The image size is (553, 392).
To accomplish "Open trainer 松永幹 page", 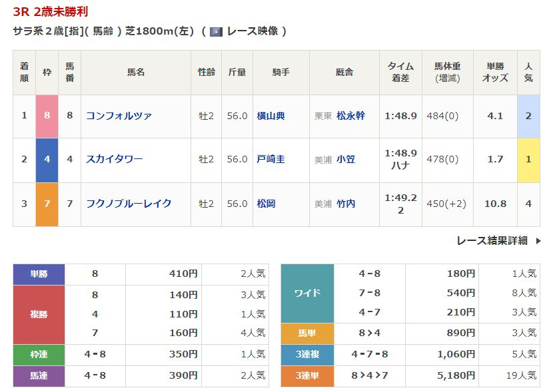I will pos(350,116).
